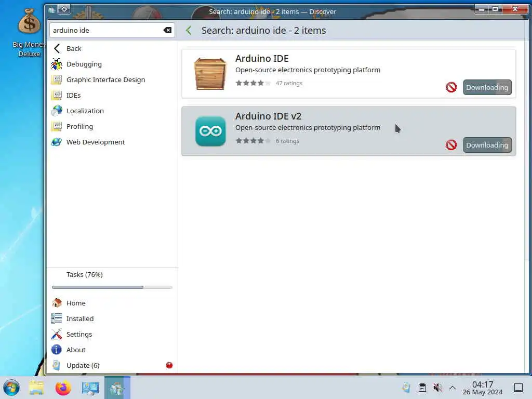Cancel the Arduino IDE v2 download
Viewport: 532px width, 399px height.
pos(451,145)
